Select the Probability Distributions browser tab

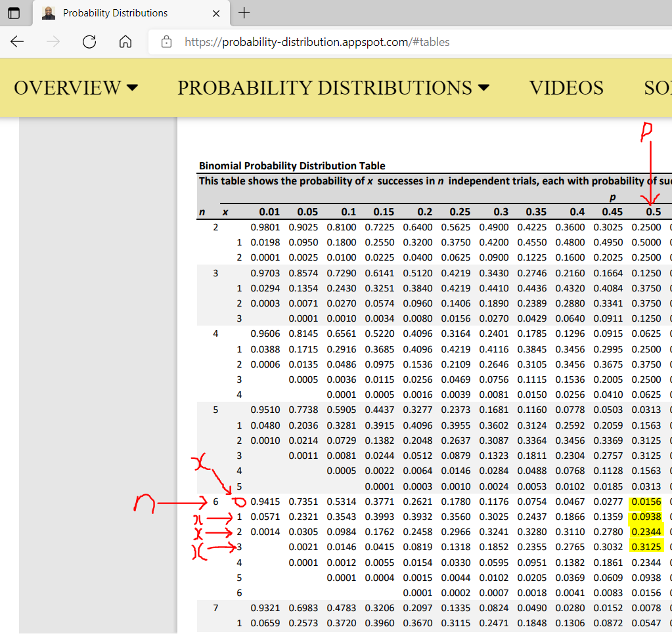[115, 13]
